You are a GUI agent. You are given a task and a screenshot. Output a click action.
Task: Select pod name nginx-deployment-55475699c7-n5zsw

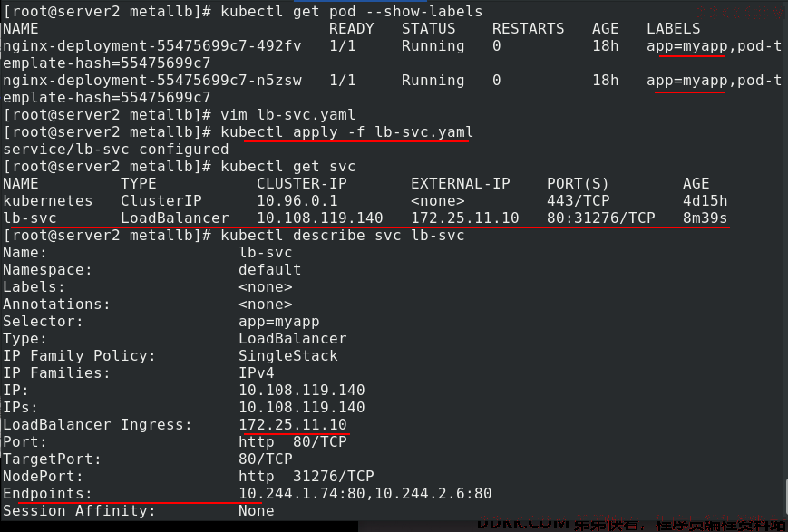(152, 81)
